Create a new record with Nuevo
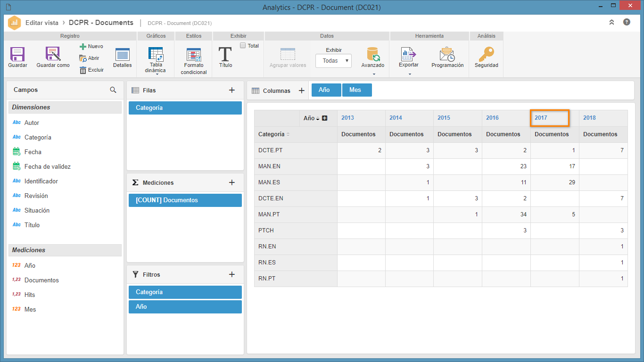The image size is (644, 362). tap(91, 47)
